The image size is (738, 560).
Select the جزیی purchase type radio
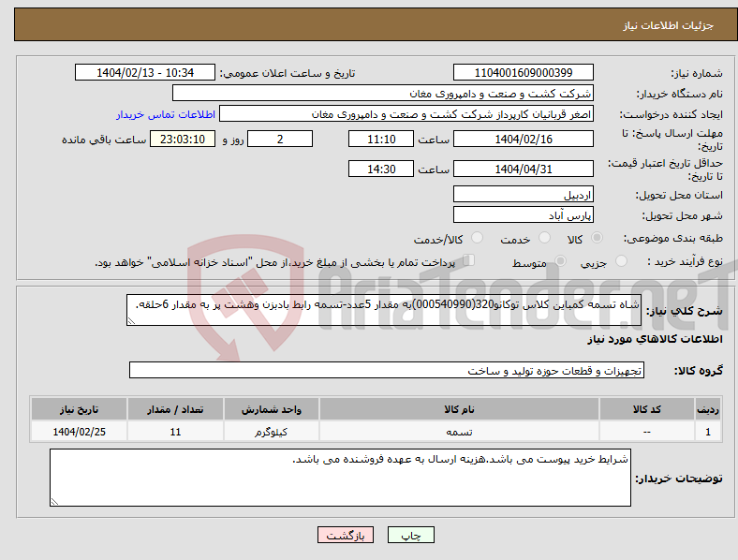(x=621, y=260)
